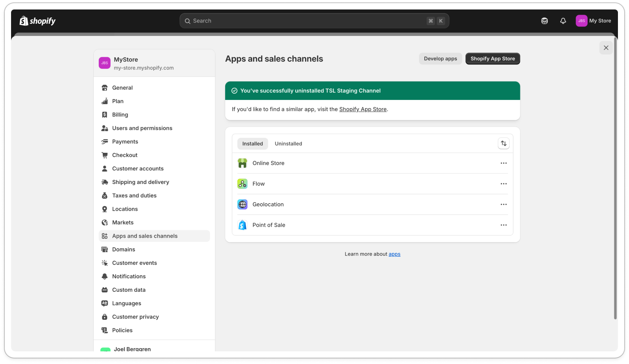Viewport: 629px width, 364px height.
Task: Go to Languages settings
Action: pyautogui.click(x=154, y=303)
